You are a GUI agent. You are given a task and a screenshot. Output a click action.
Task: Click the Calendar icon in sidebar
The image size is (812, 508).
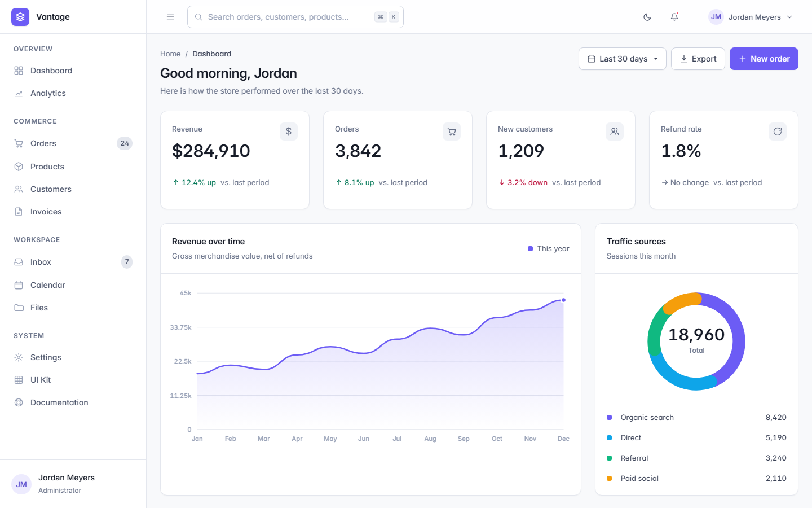pyautogui.click(x=19, y=285)
